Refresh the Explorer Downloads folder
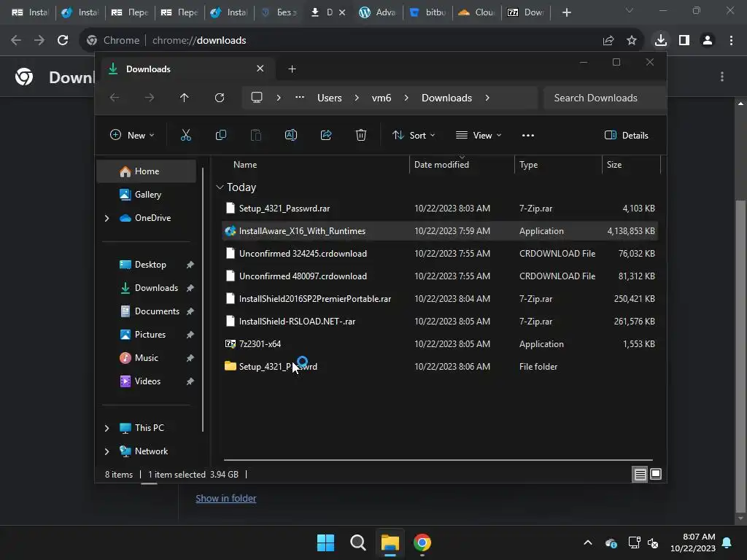 (219, 98)
